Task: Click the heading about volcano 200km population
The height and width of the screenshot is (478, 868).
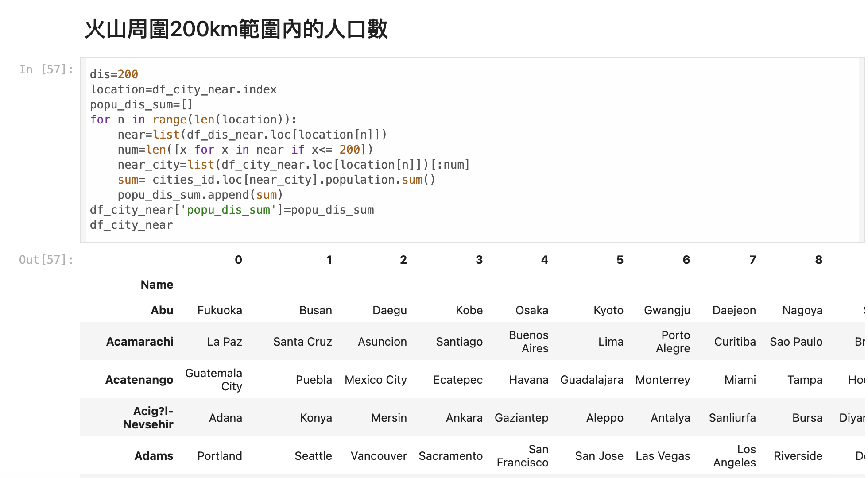Action: pos(236,29)
